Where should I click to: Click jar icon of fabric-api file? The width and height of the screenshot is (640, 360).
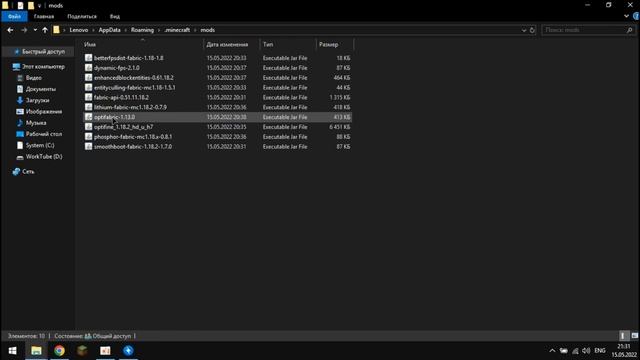[x=88, y=97]
